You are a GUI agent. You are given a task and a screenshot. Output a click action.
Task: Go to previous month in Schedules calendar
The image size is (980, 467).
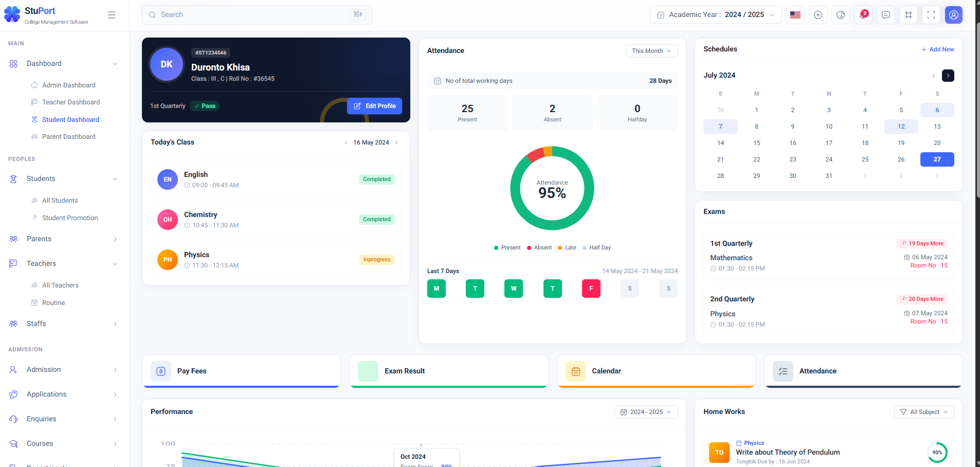point(934,76)
